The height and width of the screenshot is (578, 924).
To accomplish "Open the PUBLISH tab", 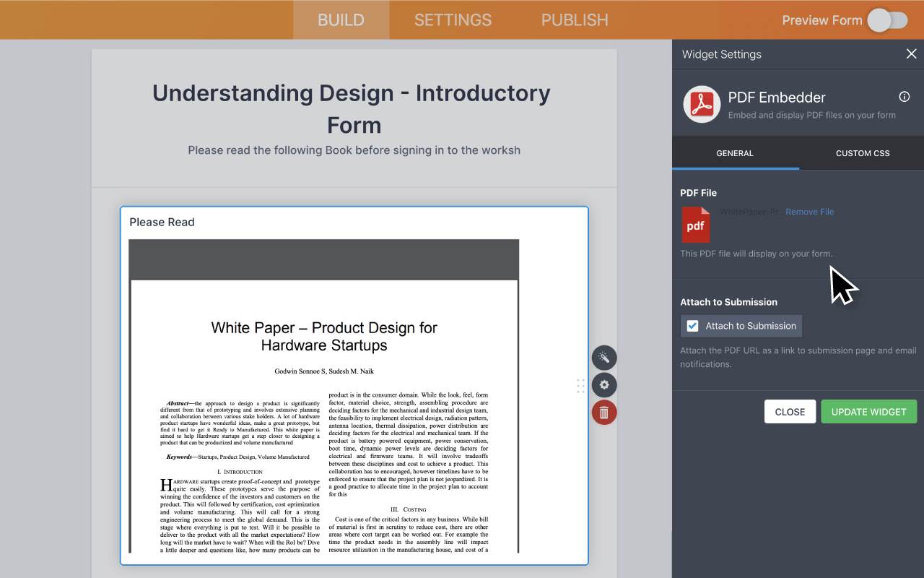I will [x=574, y=20].
